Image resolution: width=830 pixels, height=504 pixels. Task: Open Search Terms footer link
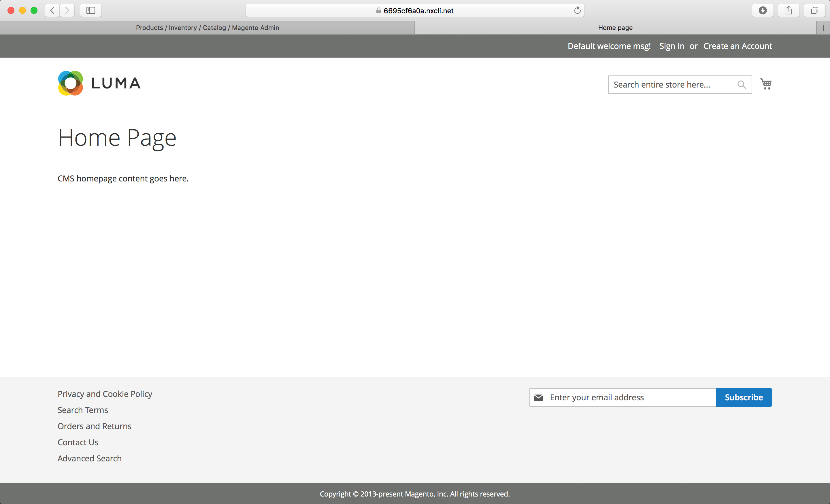(83, 410)
